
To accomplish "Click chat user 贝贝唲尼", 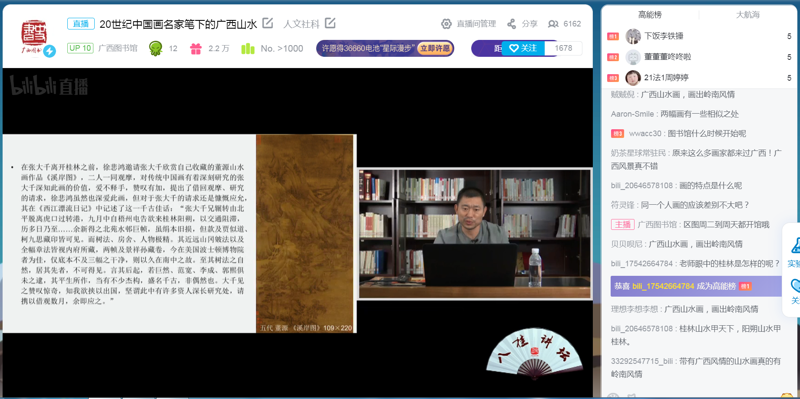I will (x=626, y=244).
